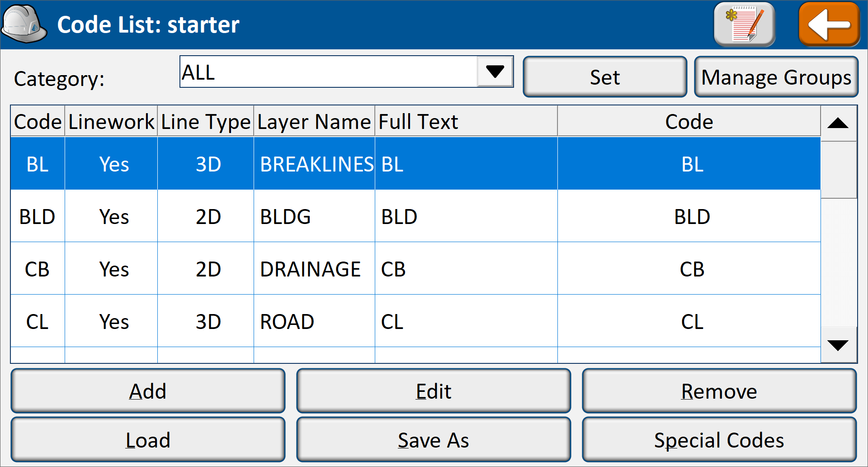Click the centered CL cell in last column

(x=689, y=321)
